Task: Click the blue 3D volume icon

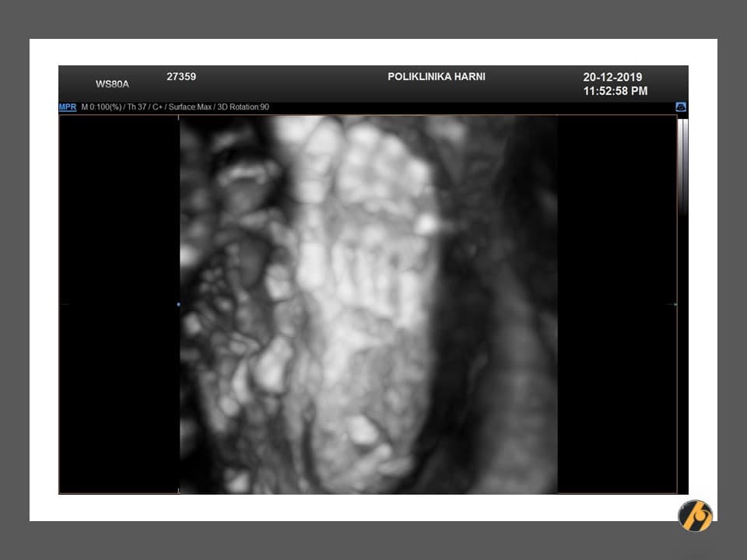Action: 681,107
